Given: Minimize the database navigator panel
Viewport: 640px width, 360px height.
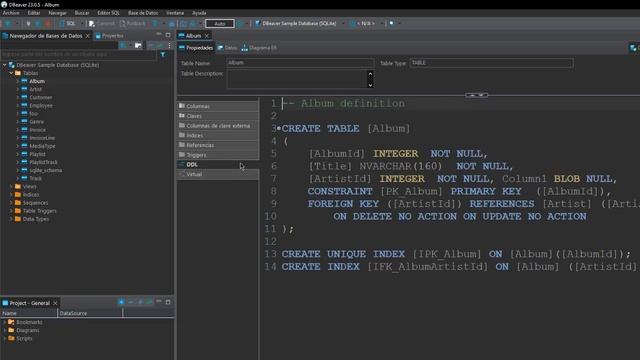Looking at the screenshot, I should (x=159, y=35).
